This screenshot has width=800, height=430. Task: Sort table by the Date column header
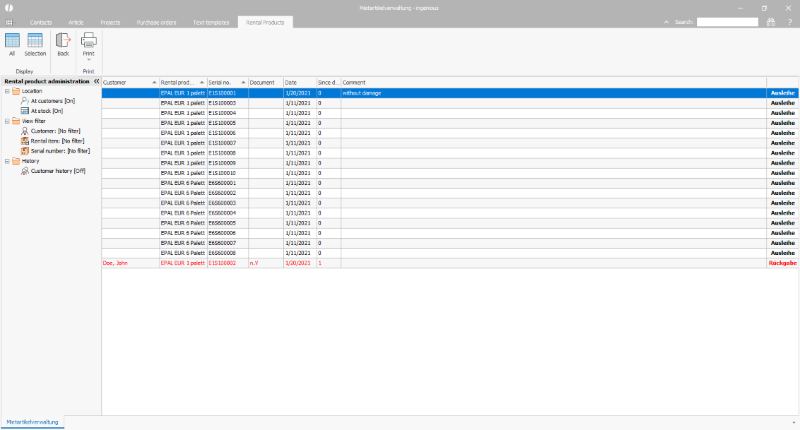pos(291,82)
